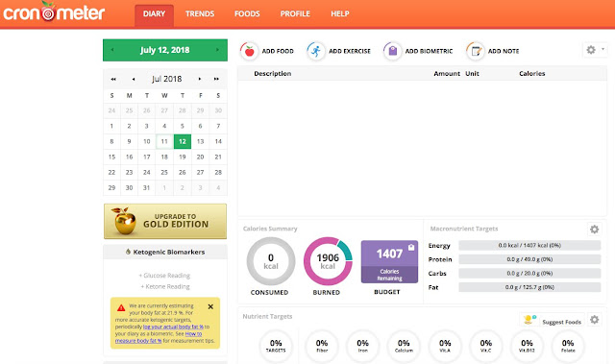The width and height of the screenshot is (615, 364).
Task: Click Upgrade to Gold Edition button
Action: [165, 221]
